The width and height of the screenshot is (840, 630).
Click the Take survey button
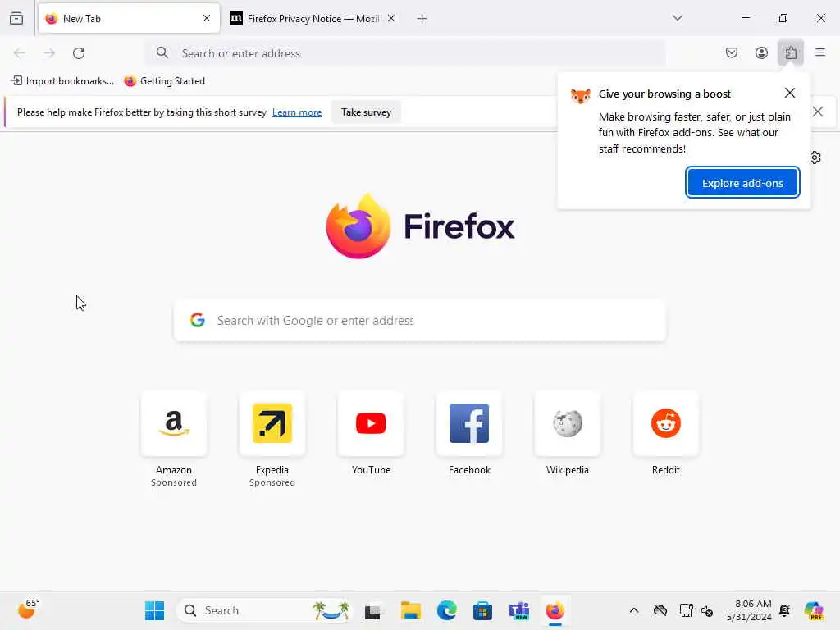366,112
